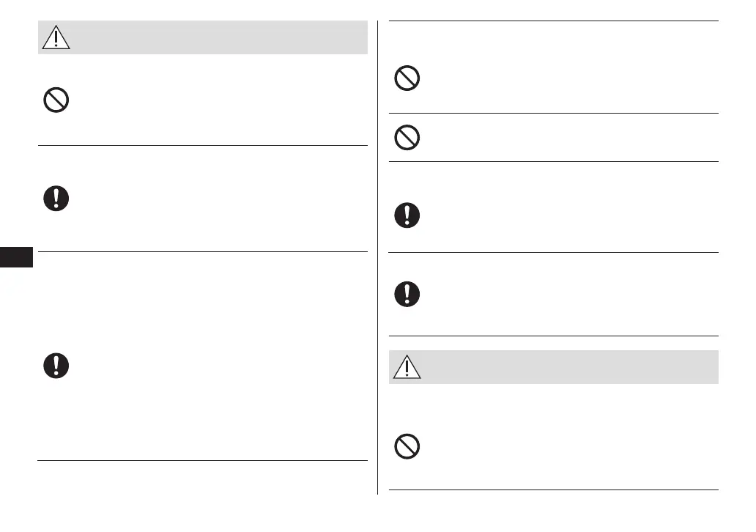
Task: Click the topmost prohibition symbol in the right column
Action: tap(407, 78)
